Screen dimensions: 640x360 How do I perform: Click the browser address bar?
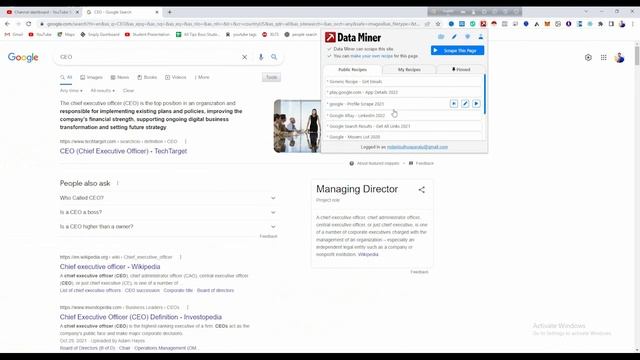[233, 24]
